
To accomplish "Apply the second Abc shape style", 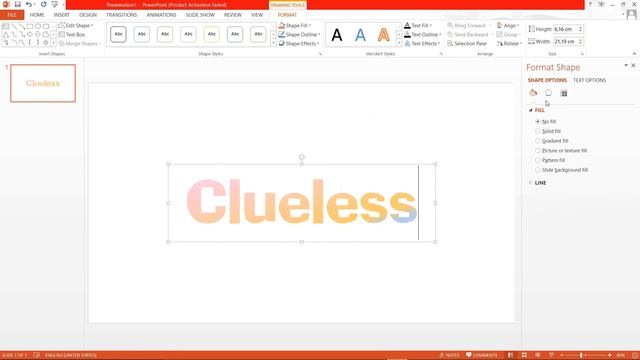I will click(x=142, y=34).
